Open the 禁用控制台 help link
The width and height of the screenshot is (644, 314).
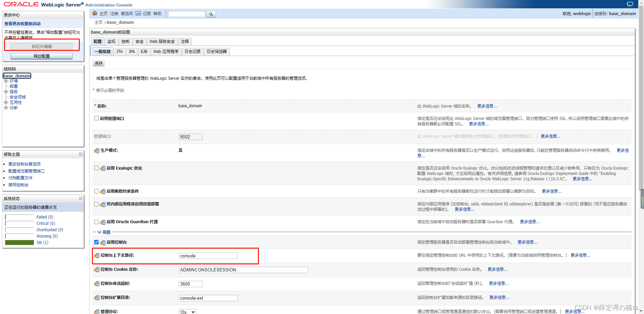point(18,185)
